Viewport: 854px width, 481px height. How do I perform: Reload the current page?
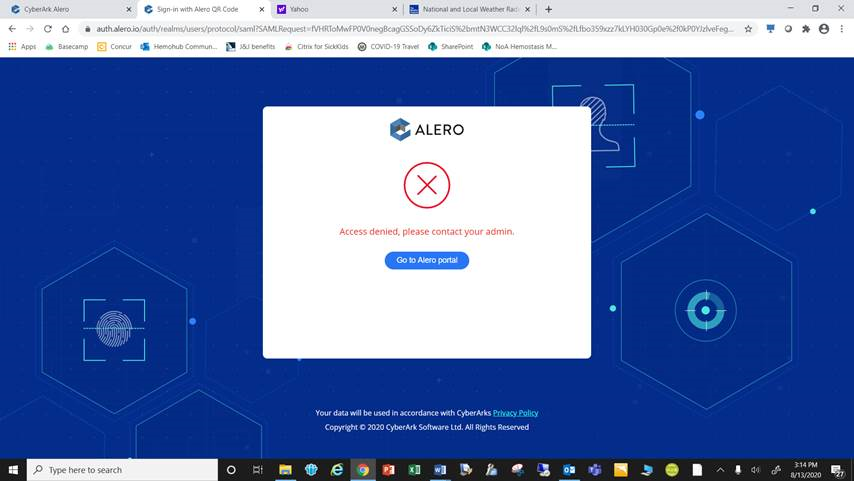pyautogui.click(x=48, y=29)
